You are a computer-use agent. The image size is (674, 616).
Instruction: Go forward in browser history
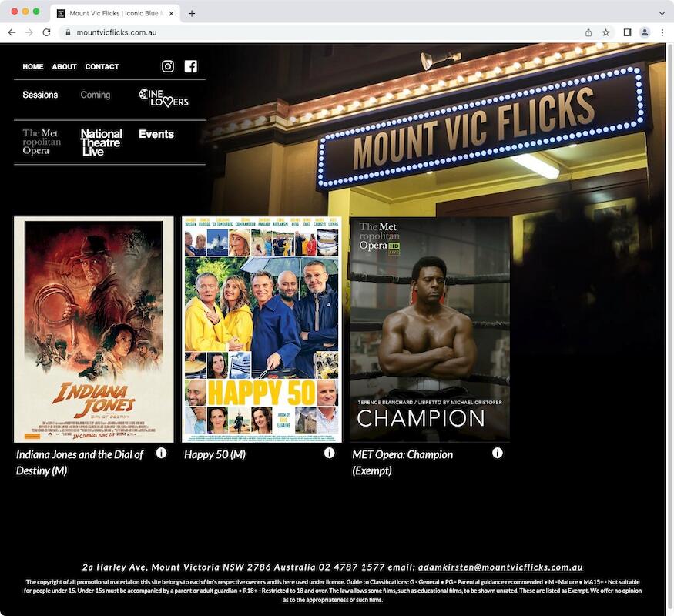(x=29, y=32)
